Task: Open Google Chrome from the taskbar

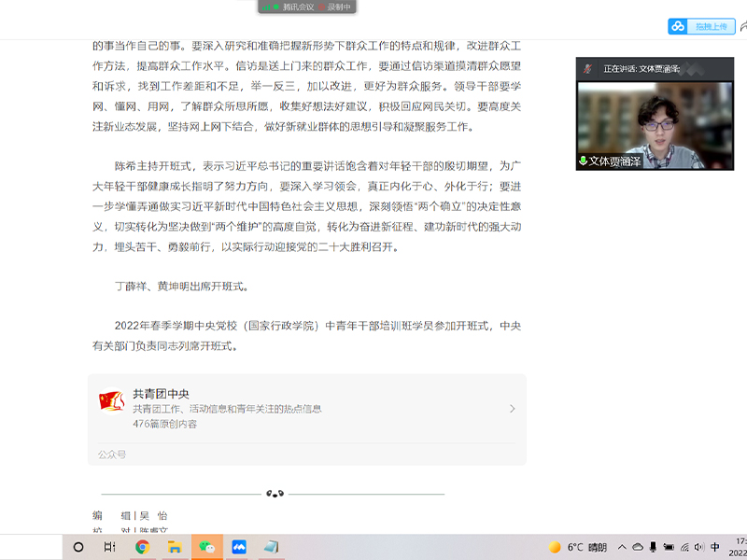Action: [142, 547]
